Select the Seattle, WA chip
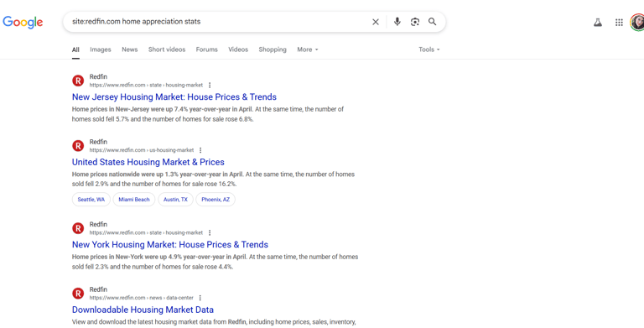 coord(91,200)
